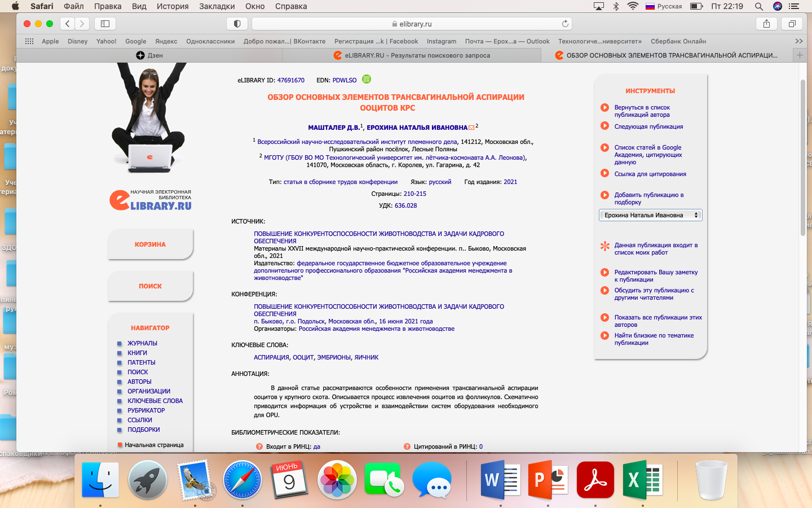This screenshot has width=812, height=508.
Task: Go forward with Safari's forward arrow
Action: click(x=82, y=24)
